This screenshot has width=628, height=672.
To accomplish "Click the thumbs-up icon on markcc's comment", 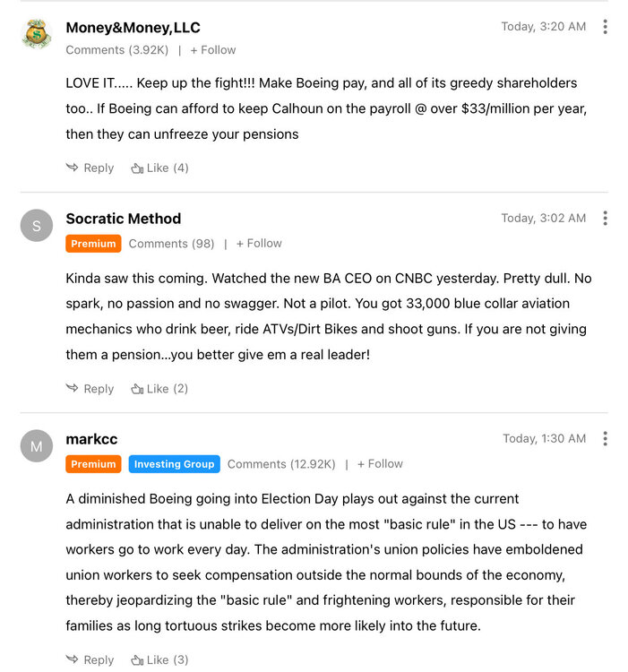I will tap(137, 660).
